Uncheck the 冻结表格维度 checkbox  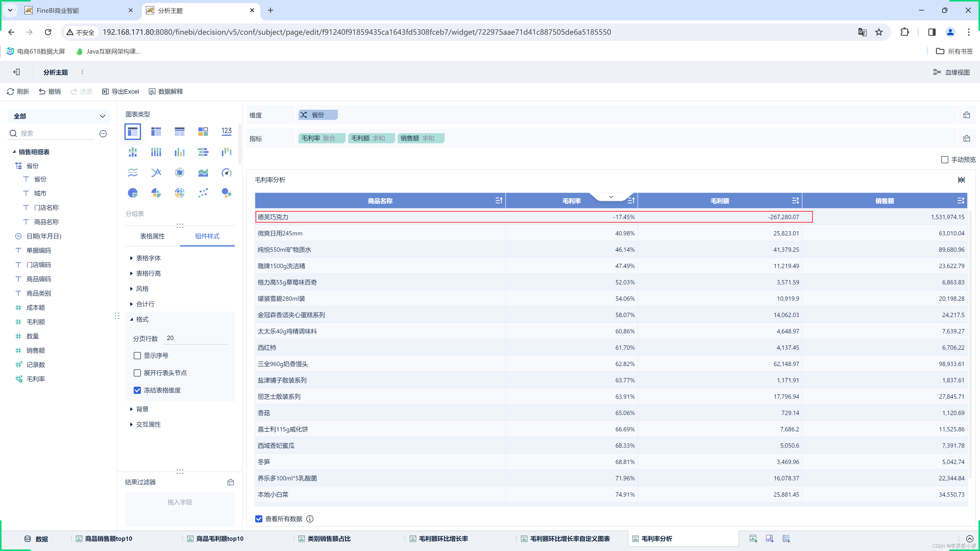tap(137, 390)
